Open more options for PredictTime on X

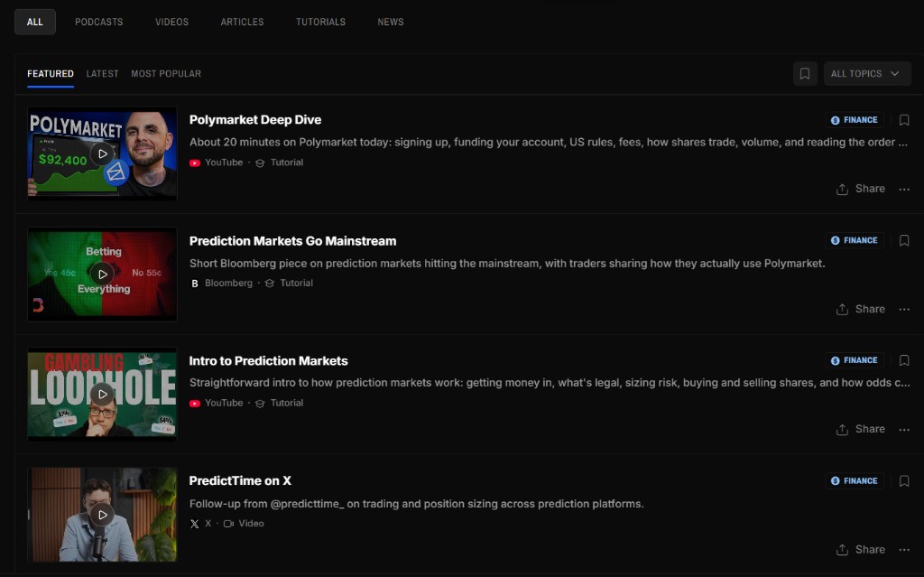click(904, 551)
